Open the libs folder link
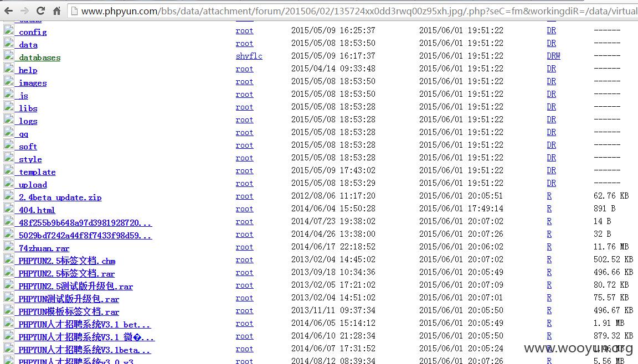638x364 pixels. [28, 108]
